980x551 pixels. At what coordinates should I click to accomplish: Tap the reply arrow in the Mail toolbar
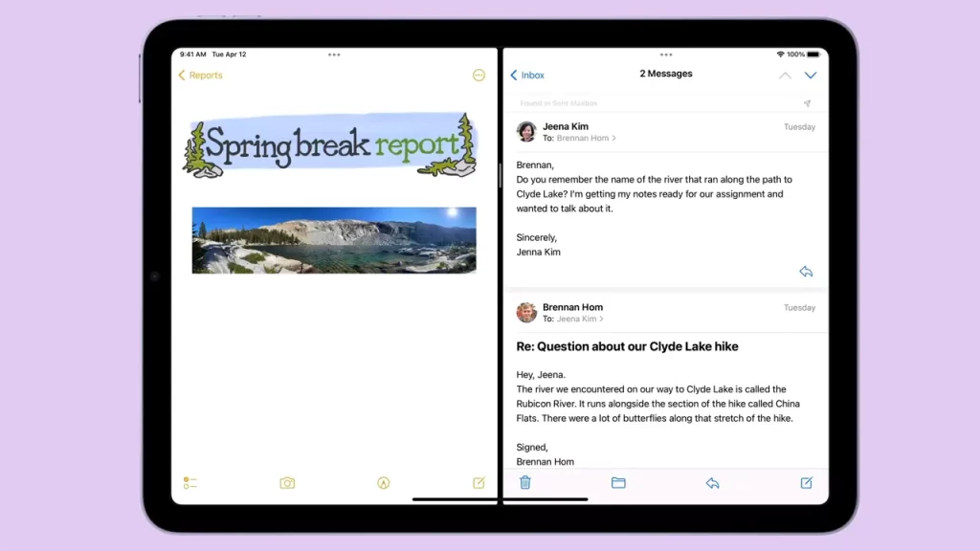[712, 483]
